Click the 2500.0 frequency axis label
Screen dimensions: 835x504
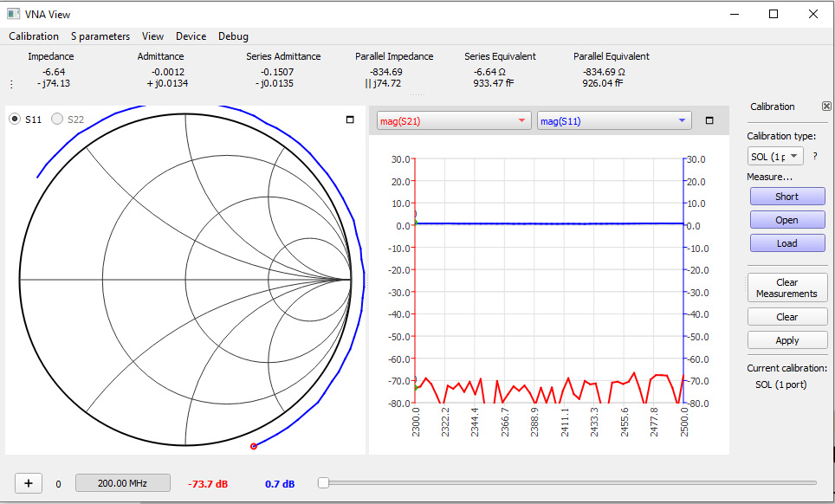pos(684,422)
